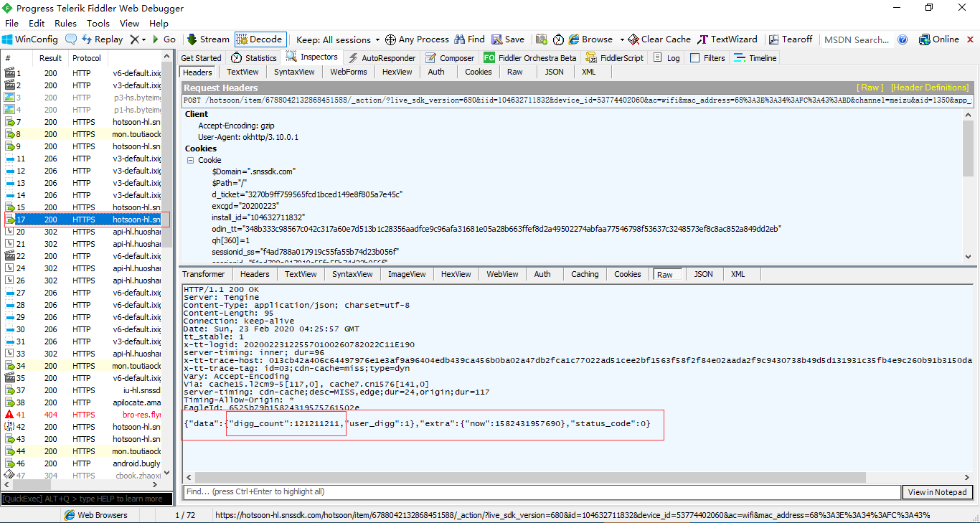Open the response WebView tab

502,274
